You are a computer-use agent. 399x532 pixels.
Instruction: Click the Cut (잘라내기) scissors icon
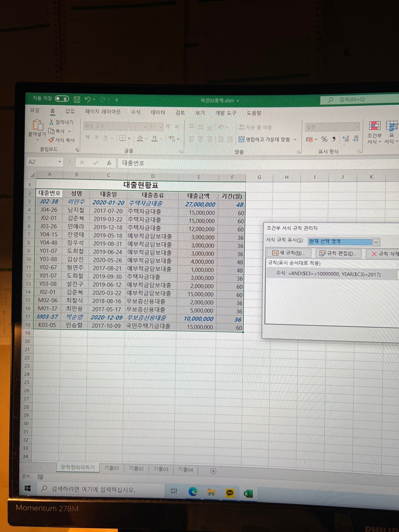click(52, 122)
